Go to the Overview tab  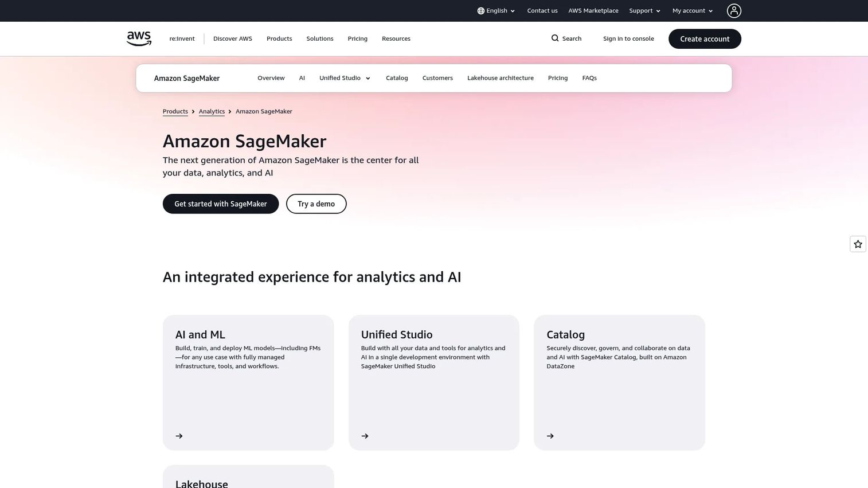(x=271, y=78)
